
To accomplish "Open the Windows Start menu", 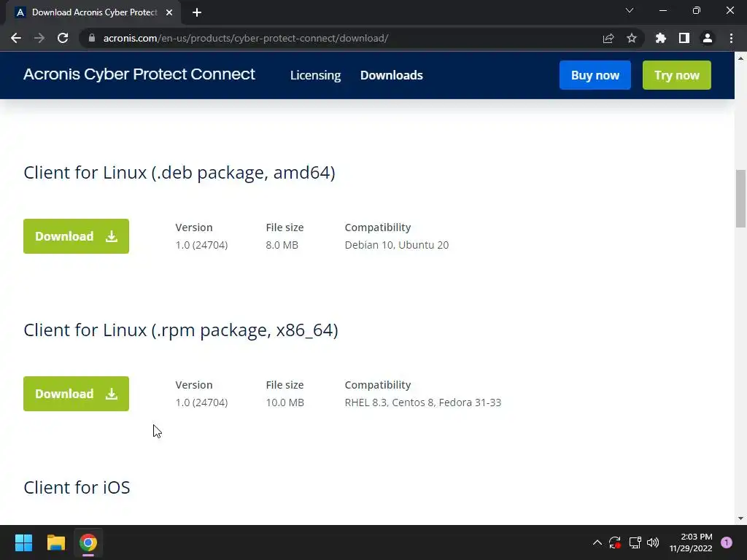I will click(23, 542).
